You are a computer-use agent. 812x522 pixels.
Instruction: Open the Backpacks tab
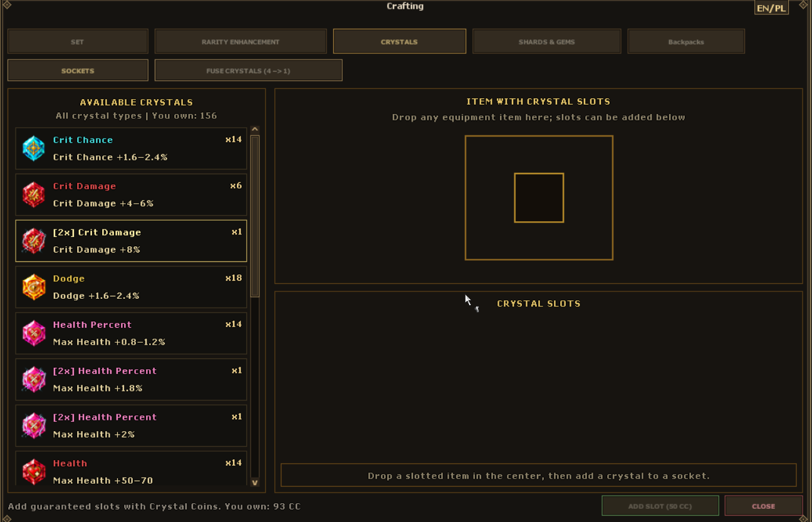[686, 41]
